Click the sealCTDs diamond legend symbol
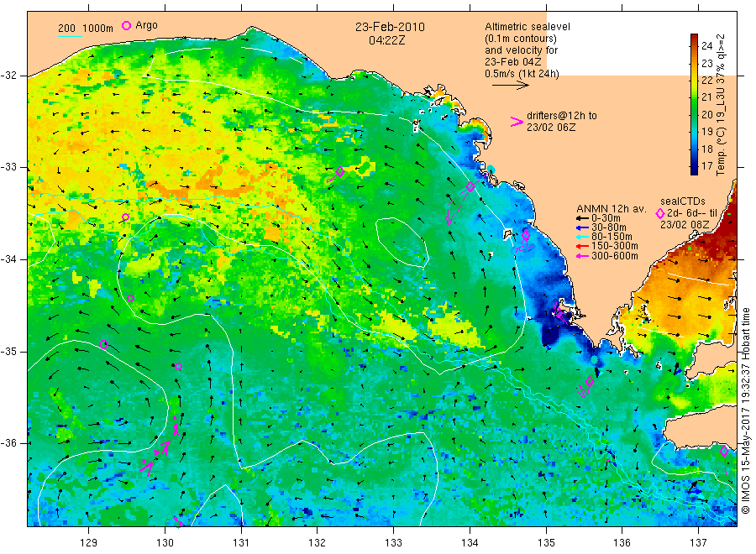The width and height of the screenshot is (756, 554). (x=660, y=213)
